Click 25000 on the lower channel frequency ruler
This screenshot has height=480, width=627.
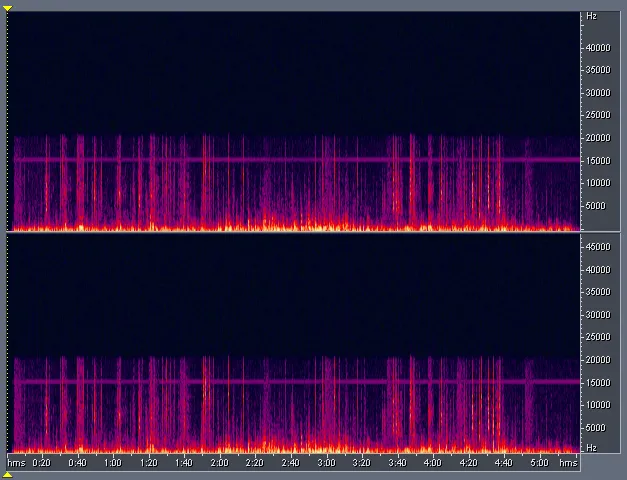[x=598, y=337]
